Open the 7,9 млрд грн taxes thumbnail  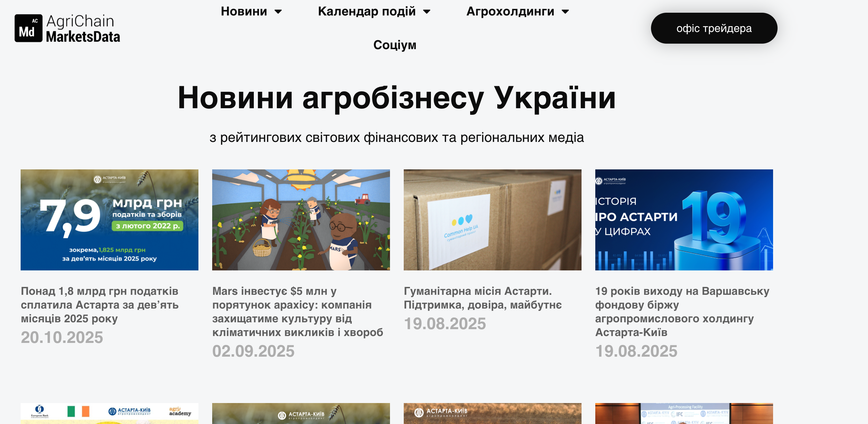pyautogui.click(x=109, y=220)
